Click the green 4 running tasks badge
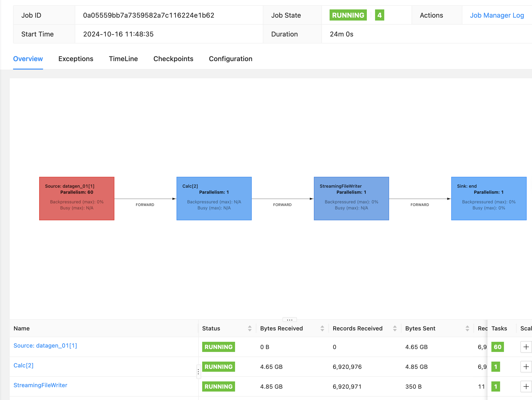Image resolution: width=532 pixels, height=400 pixels. click(379, 15)
